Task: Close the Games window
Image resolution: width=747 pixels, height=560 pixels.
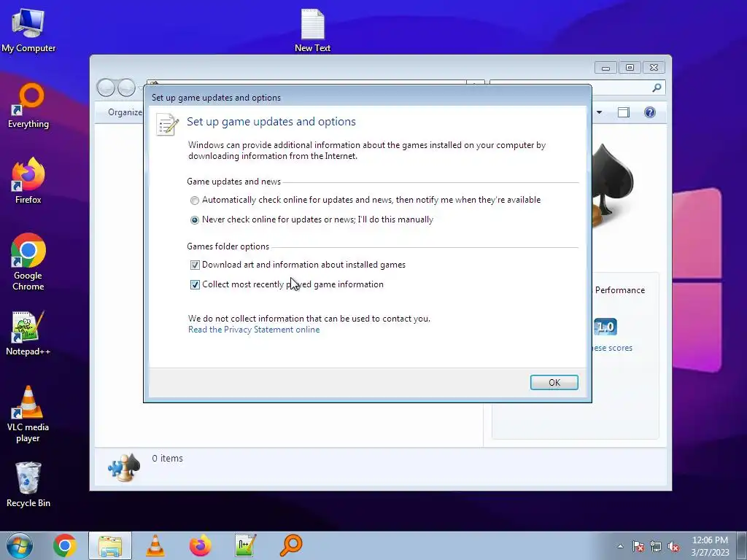Action: 654,68
